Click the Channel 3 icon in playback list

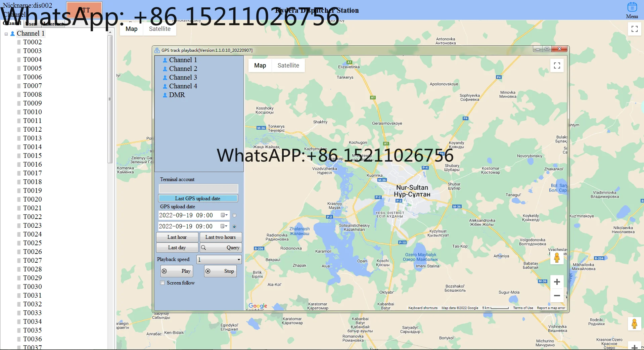coord(165,78)
